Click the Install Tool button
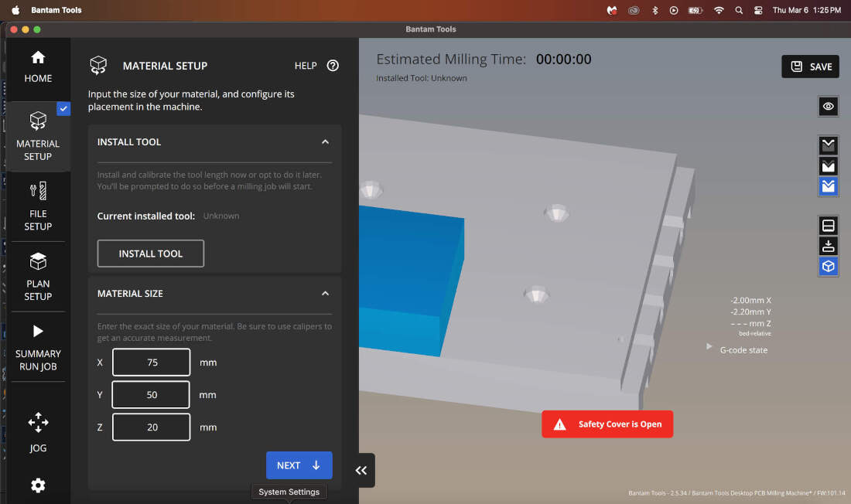The height and width of the screenshot is (504, 851). (150, 254)
